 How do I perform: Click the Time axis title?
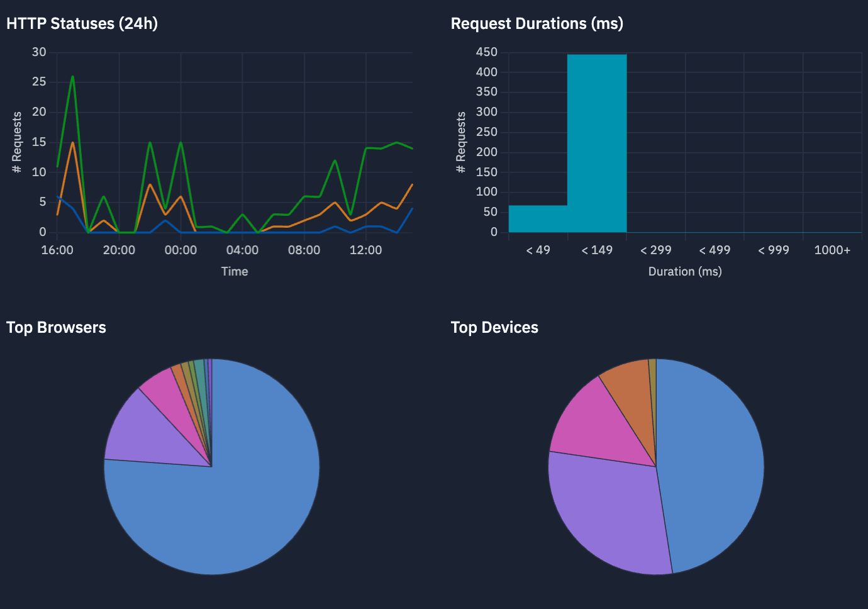(x=235, y=271)
